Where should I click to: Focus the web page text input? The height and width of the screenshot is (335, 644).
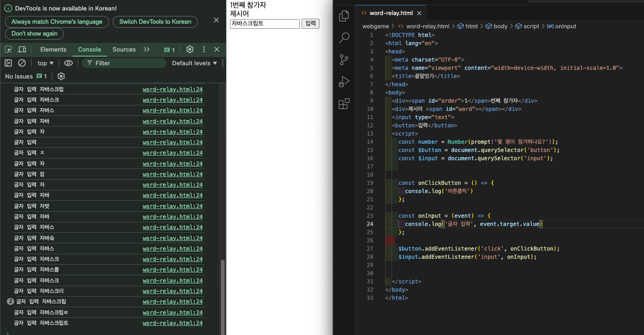point(265,23)
